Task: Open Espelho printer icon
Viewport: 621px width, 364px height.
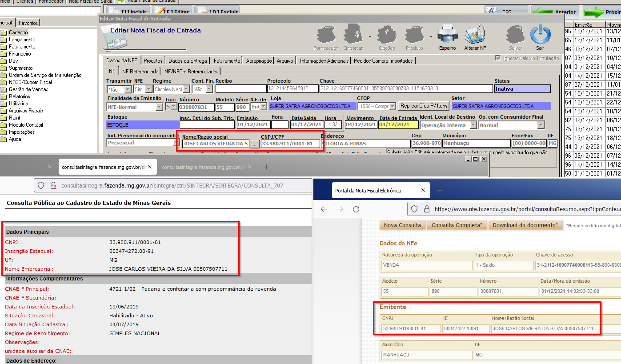Action: (x=447, y=35)
